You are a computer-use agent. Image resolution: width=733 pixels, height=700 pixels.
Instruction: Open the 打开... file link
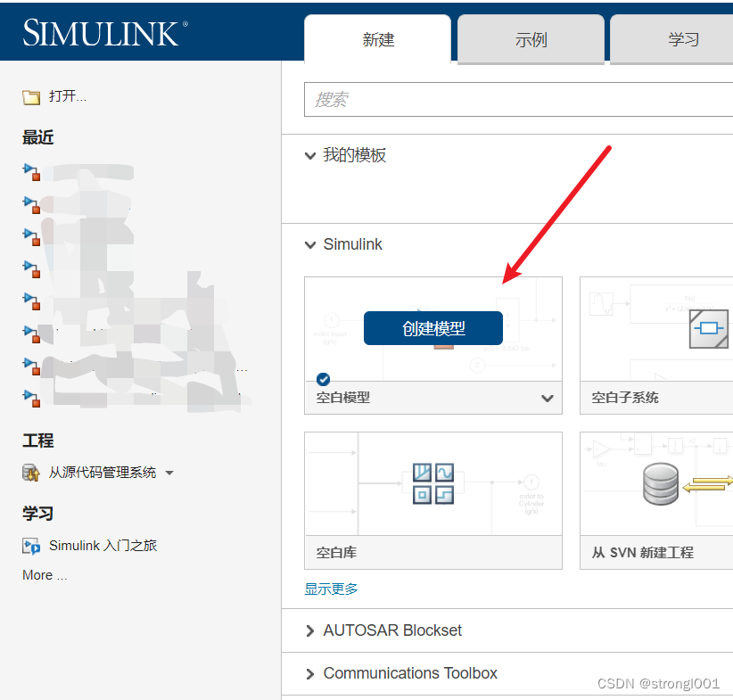tap(68, 96)
